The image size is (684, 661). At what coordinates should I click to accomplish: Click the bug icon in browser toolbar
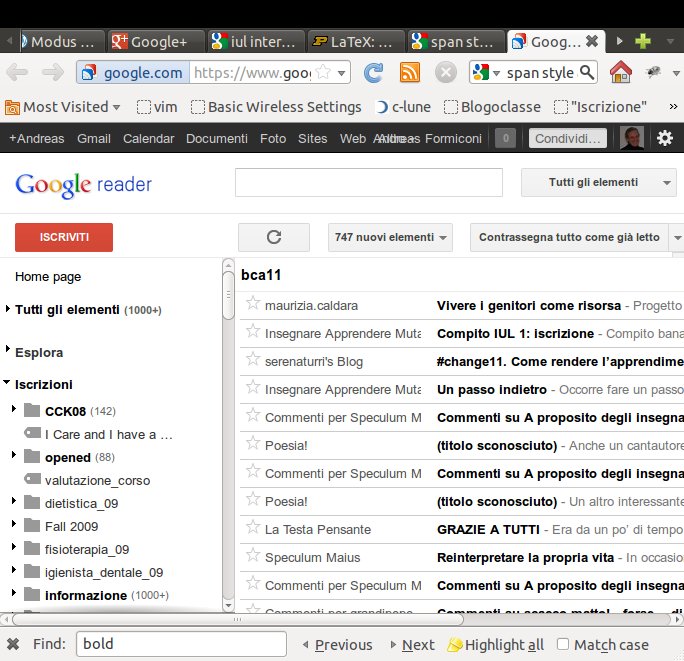653,72
